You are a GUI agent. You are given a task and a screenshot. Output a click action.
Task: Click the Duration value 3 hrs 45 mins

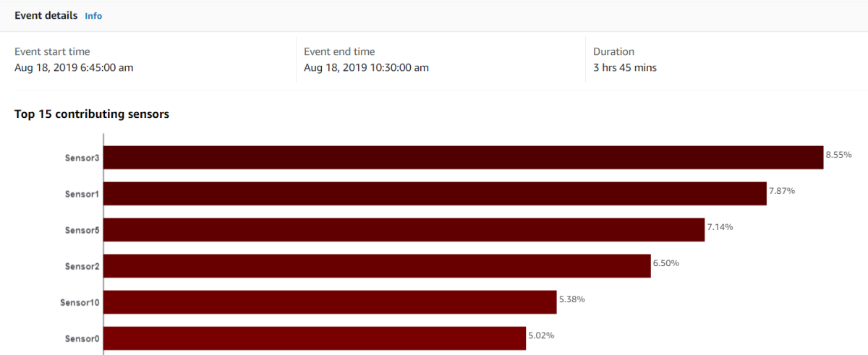point(625,68)
